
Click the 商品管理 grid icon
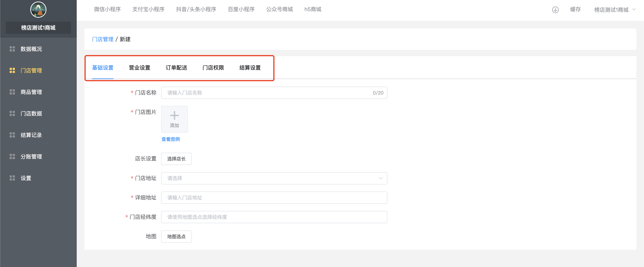pyautogui.click(x=12, y=92)
